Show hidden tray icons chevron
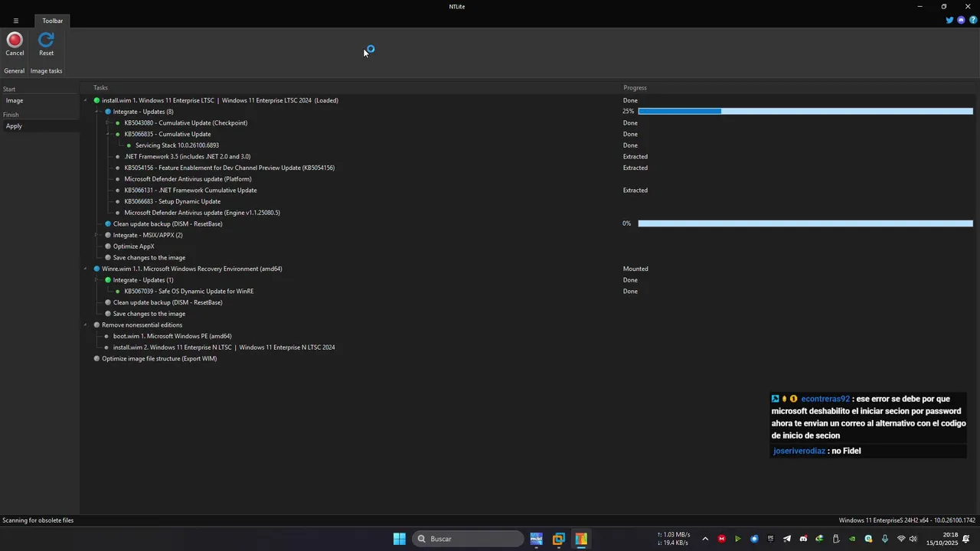The height and width of the screenshot is (551, 980). click(705, 539)
